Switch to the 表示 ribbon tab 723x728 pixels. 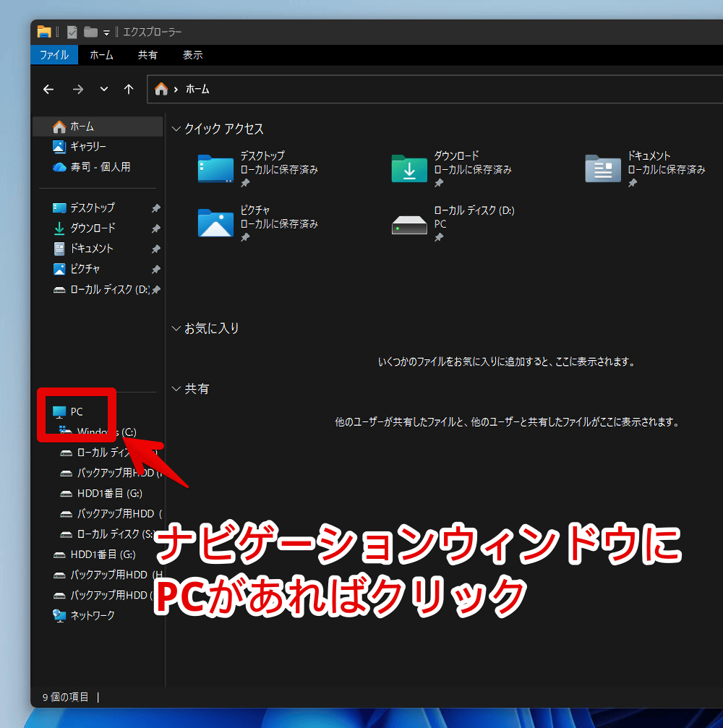tap(192, 55)
